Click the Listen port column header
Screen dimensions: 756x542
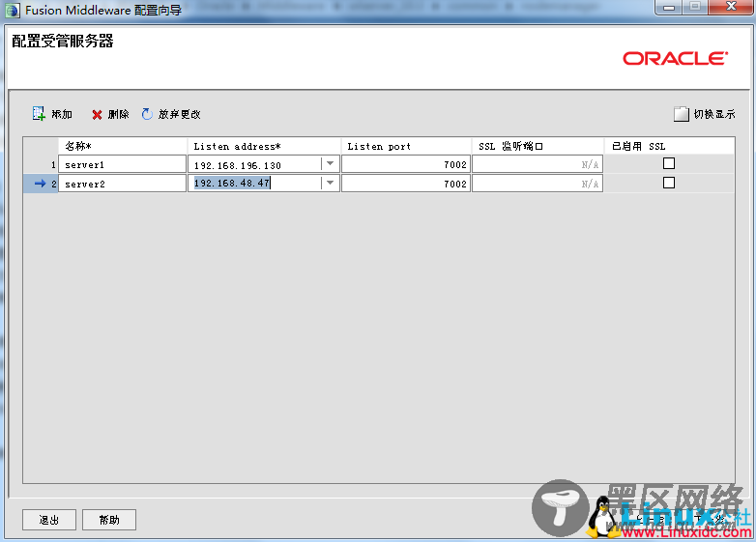pos(406,146)
